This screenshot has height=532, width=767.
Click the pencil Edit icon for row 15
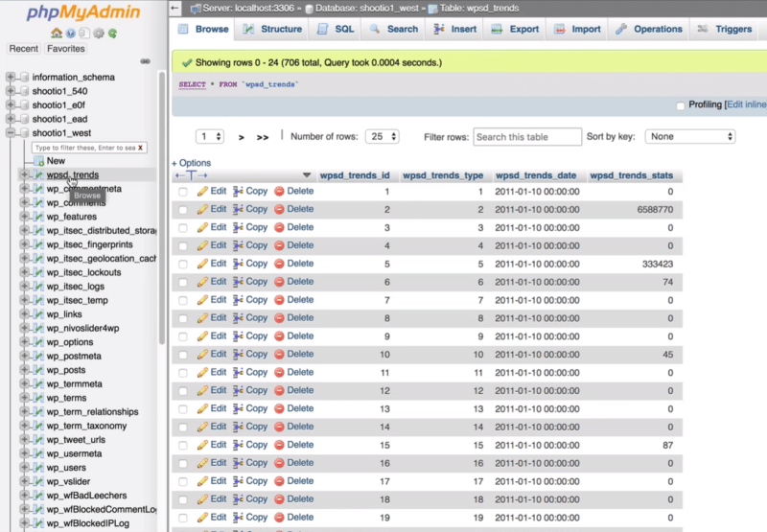coord(202,445)
